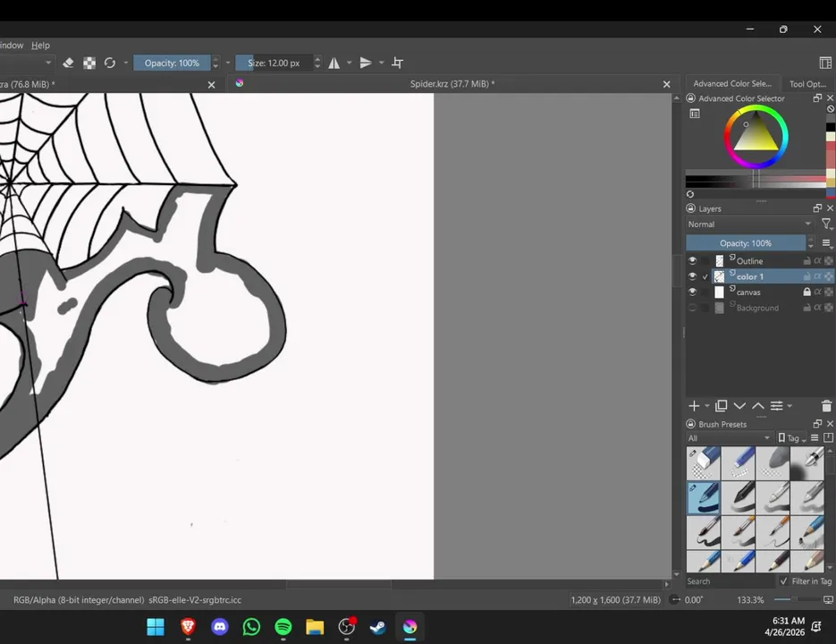Toggle wrap around mode icon

point(398,63)
